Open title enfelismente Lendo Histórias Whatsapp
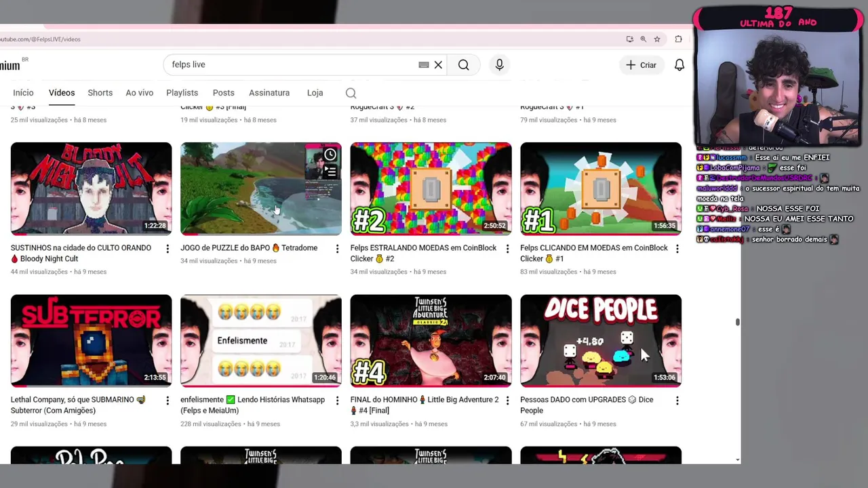The image size is (868, 488). coord(252,405)
